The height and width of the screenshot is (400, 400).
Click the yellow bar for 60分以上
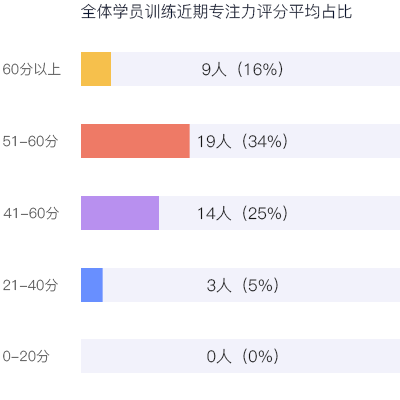pyautogui.click(x=96, y=69)
